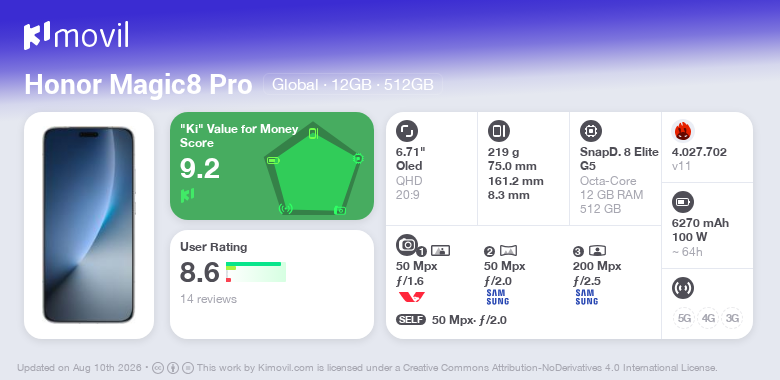Click the Creative Commons license icon
780x380 pixels.
coord(158,368)
